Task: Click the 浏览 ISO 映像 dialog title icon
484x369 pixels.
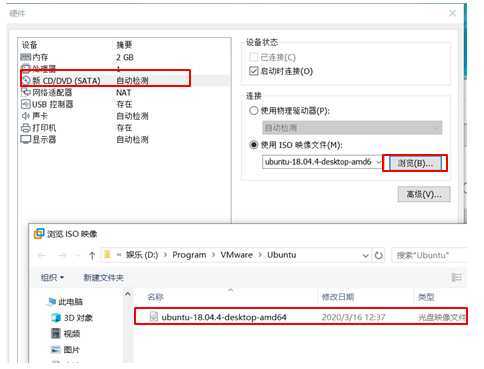Action: (39, 234)
